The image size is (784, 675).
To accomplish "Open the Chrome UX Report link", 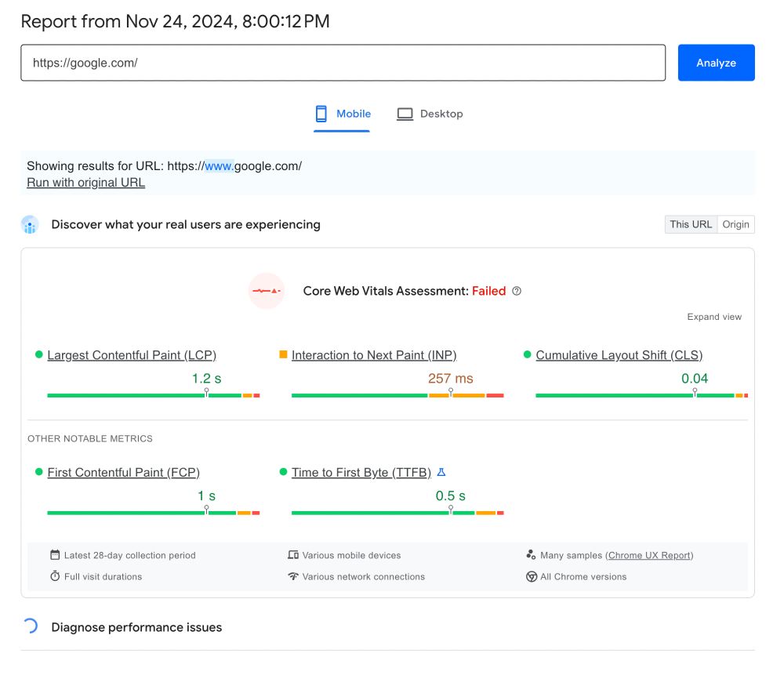I will pos(649,555).
